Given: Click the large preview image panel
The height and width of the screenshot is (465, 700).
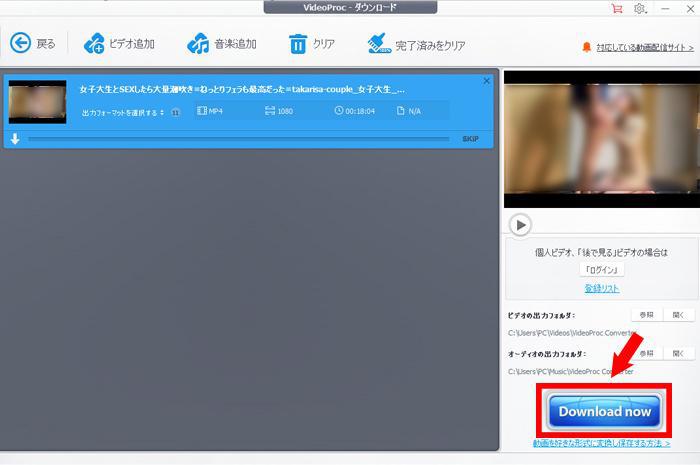Looking at the screenshot, I should point(602,139).
